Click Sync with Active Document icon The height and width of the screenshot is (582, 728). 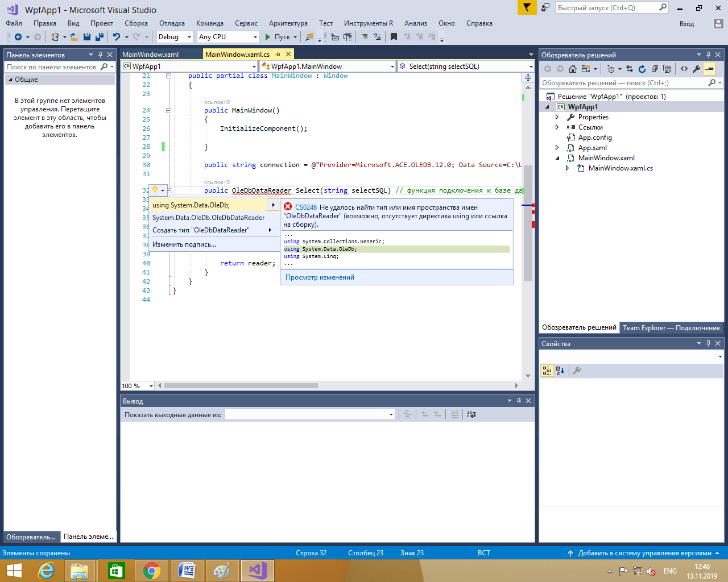coord(630,69)
